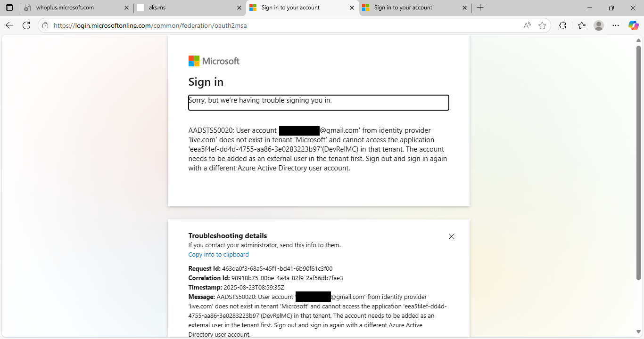Open the browser profile avatar
This screenshot has width=644, height=339.
[599, 25]
